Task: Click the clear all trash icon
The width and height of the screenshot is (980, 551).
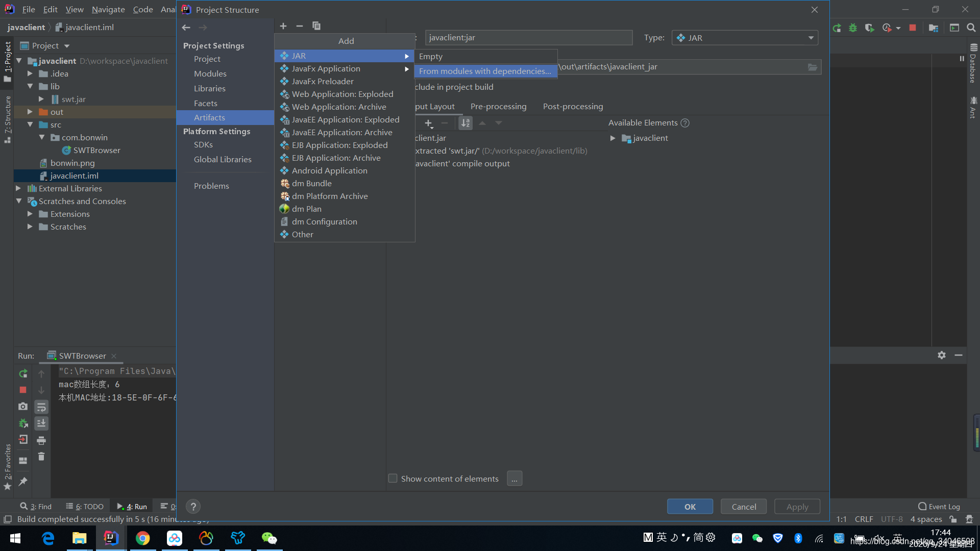Action: [x=41, y=457]
